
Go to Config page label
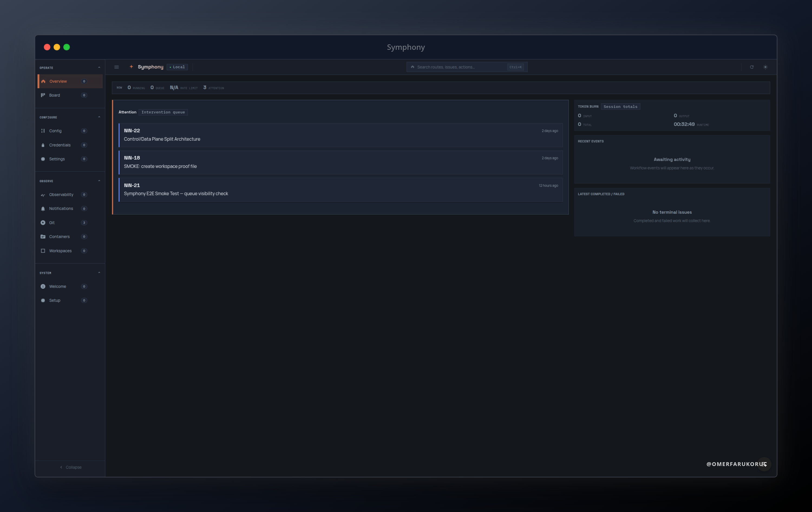pos(55,131)
